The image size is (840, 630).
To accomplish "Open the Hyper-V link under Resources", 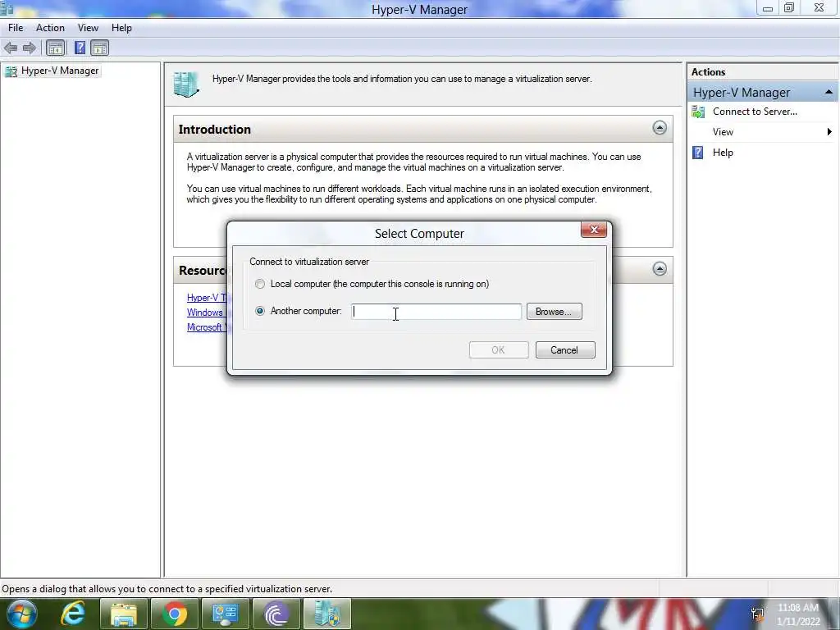I will 206,298.
